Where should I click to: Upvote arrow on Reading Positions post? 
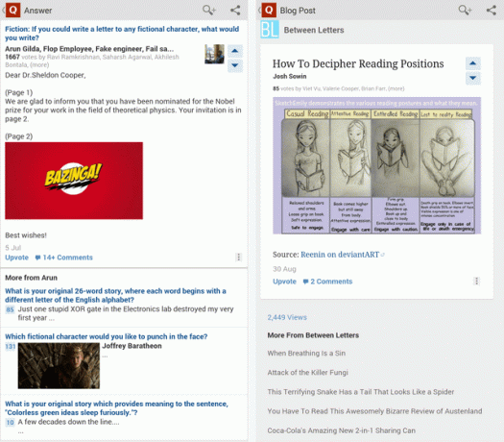click(473, 63)
